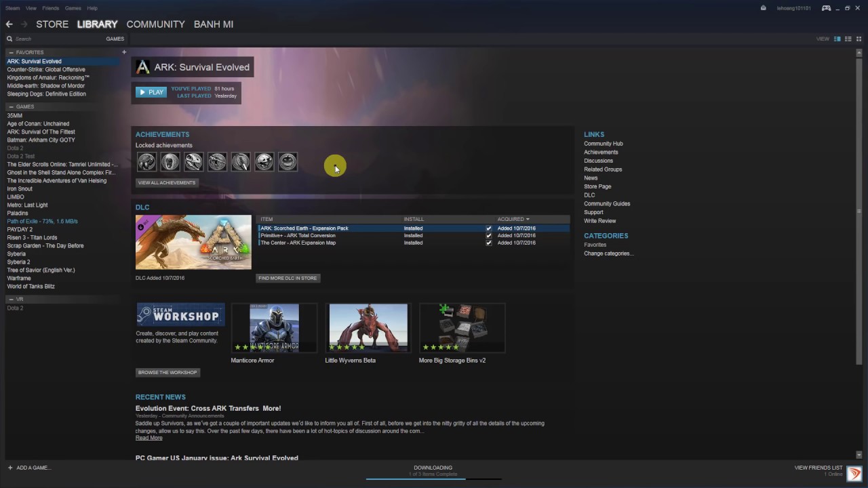The height and width of the screenshot is (488, 868).
Task: Go back with the left arrow
Action: pyautogui.click(x=9, y=24)
